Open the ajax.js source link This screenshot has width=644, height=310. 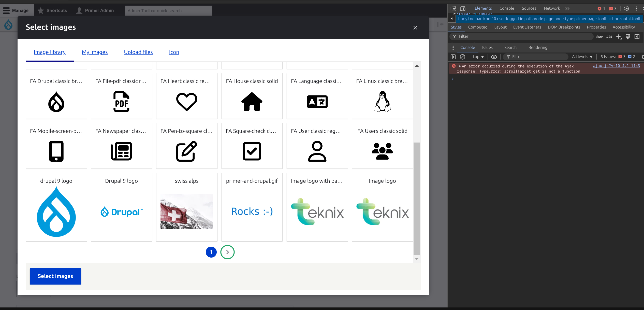click(x=616, y=66)
